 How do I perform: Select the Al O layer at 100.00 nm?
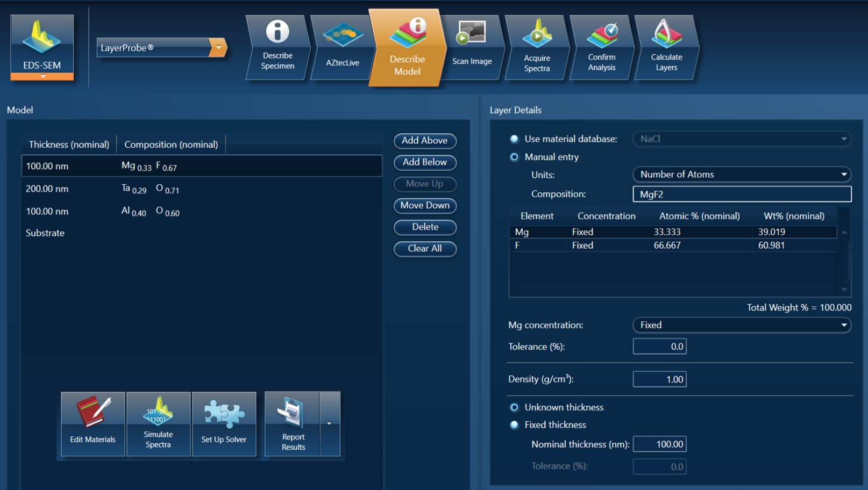pos(202,211)
